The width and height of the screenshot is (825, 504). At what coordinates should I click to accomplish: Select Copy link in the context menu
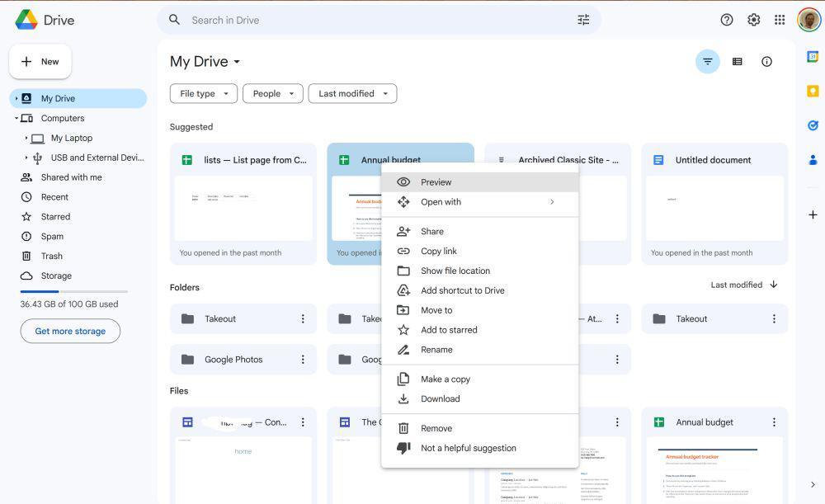point(480,251)
